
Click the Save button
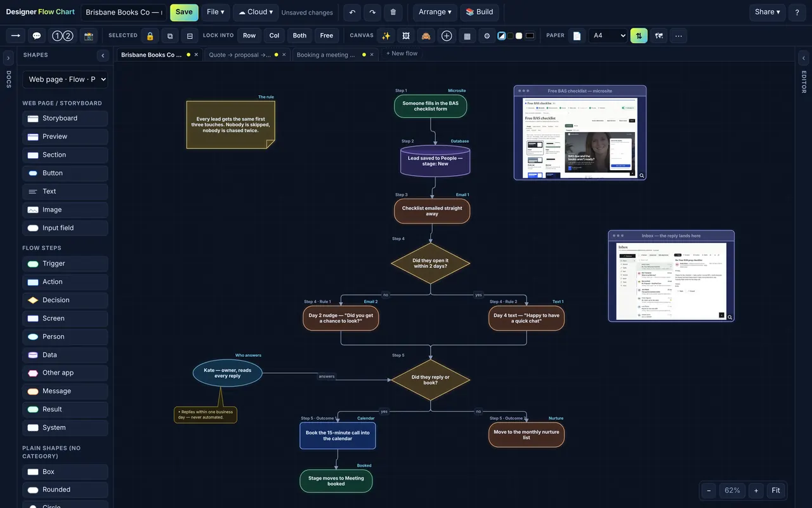click(x=184, y=12)
